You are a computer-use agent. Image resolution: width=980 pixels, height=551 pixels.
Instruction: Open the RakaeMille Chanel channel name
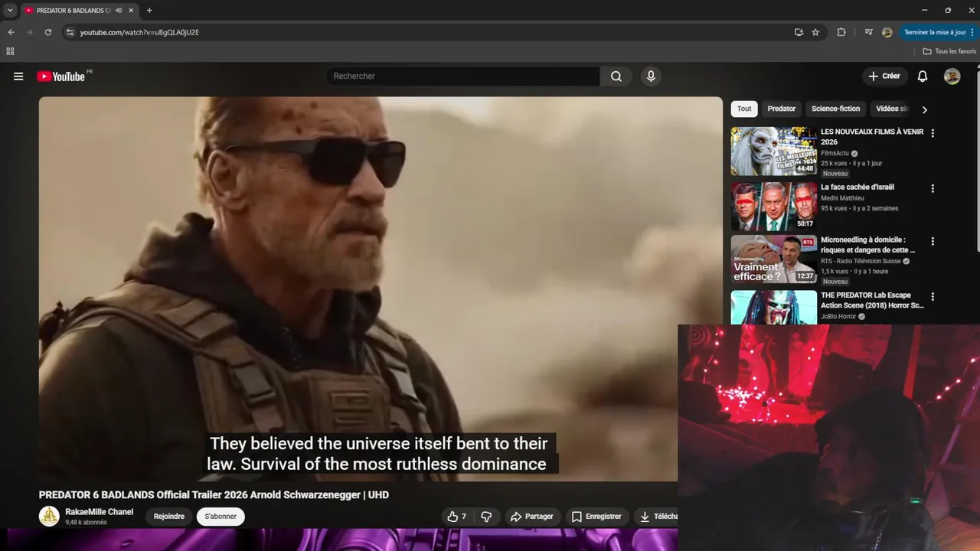pos(99,512)
